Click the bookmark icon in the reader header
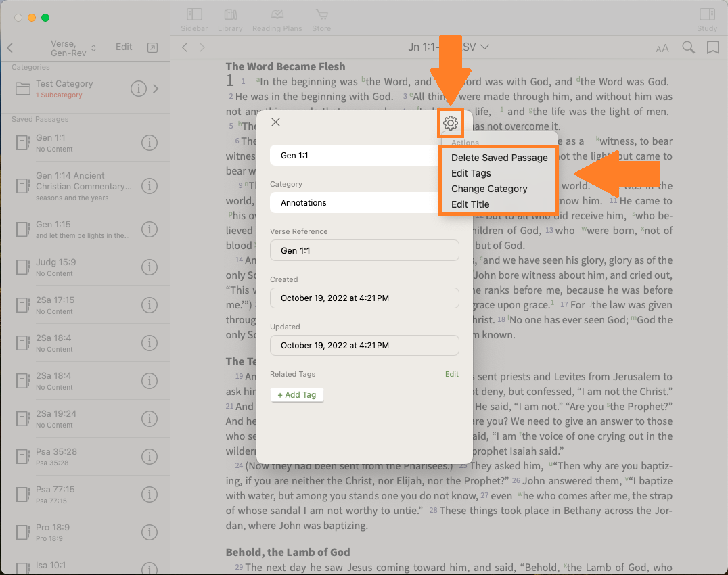Screen dimensions: 728x575 [x=712, y=47]
